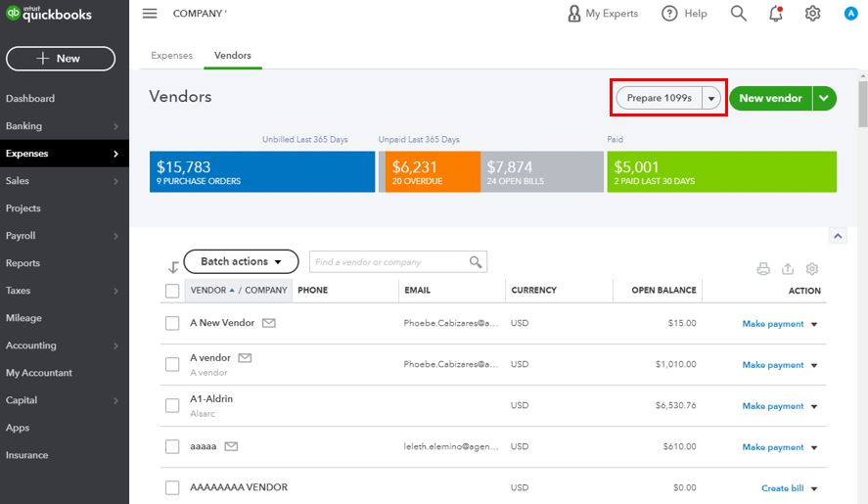The height and width of the screenshot is (504, 868).
Task: Filter by $6,231 overdue orange bar
Action: pos(433,171)
